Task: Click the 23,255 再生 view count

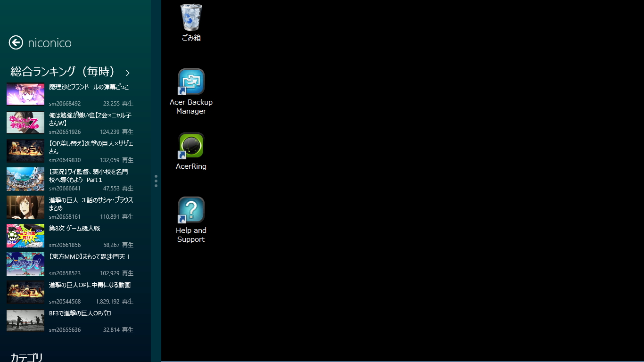Action: pyautogui.click(x=118, y=104)
